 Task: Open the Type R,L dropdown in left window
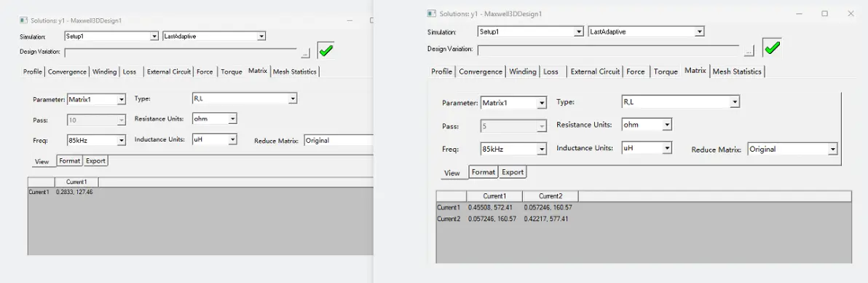293,98
